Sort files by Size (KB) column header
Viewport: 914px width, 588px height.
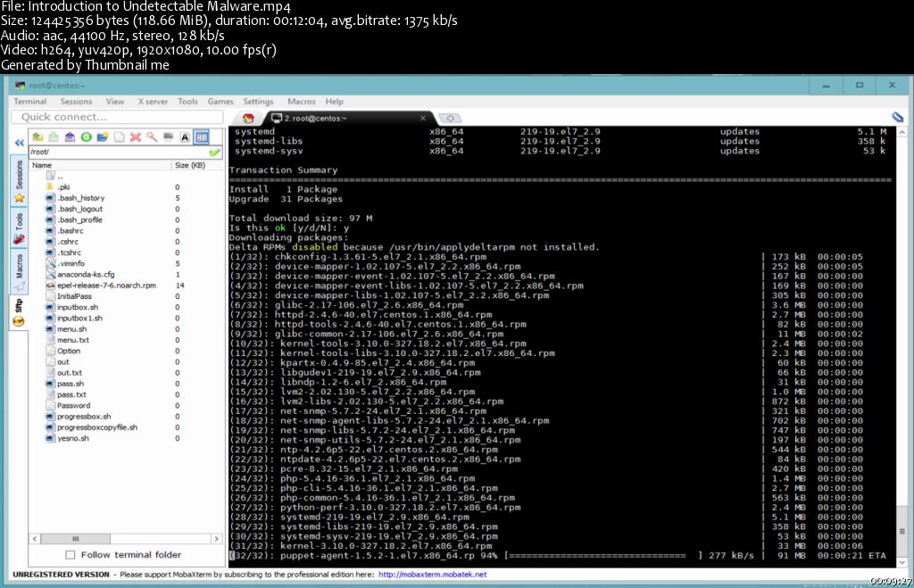click(197, 165)
